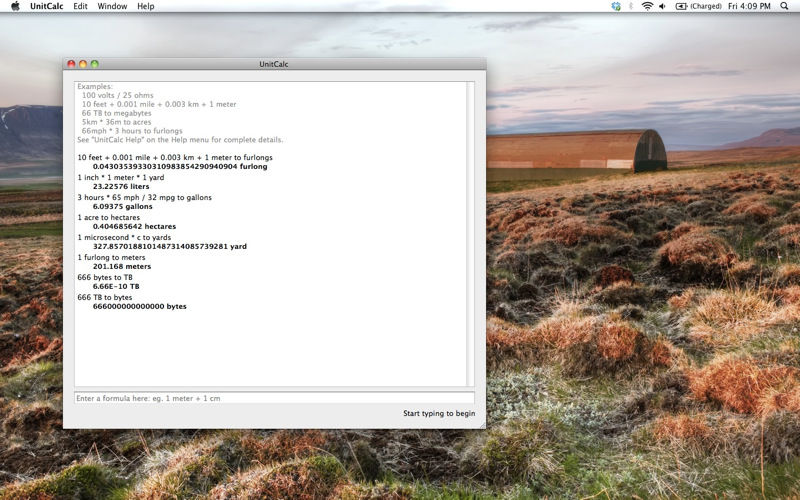The width and height of the screenshot is (800, 500).
Task: Click formula '1 acre to hectares'
Action: click(x=109, y=217)
